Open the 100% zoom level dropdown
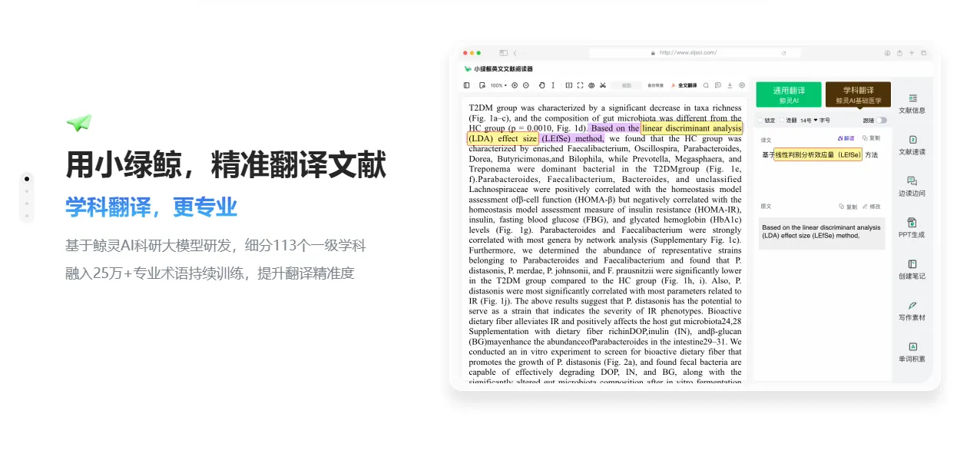This screenshot has height=457, width=980. tap(498, 85)
